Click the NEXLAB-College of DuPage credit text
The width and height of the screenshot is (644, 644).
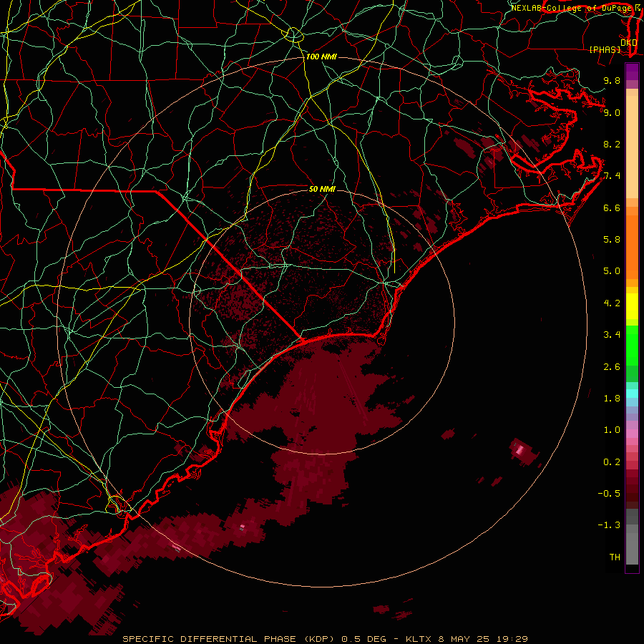[572, 8]
